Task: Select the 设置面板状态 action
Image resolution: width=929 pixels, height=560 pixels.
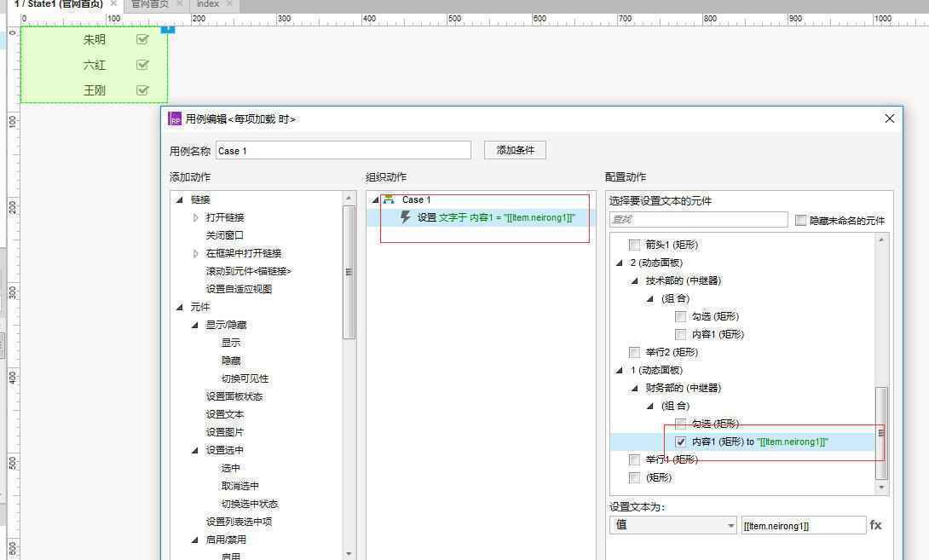Action: (234, 396)
